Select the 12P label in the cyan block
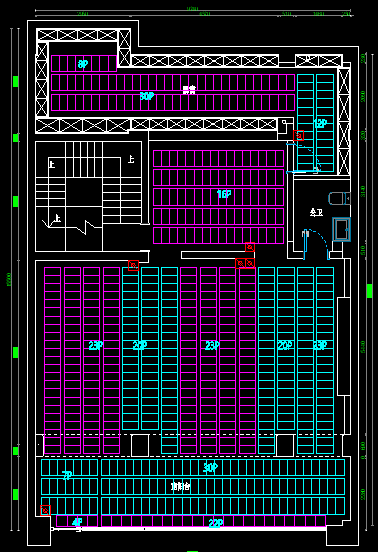378x552 pixels. 320,123
